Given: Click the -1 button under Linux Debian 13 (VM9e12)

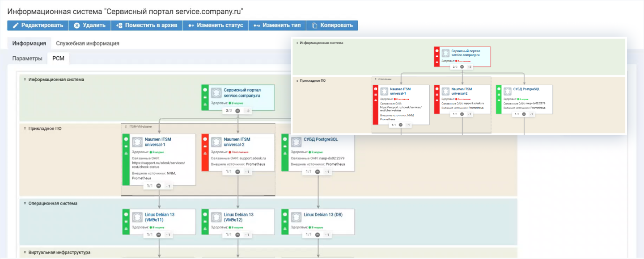Looking at the screenshot, I should point(247,235).
